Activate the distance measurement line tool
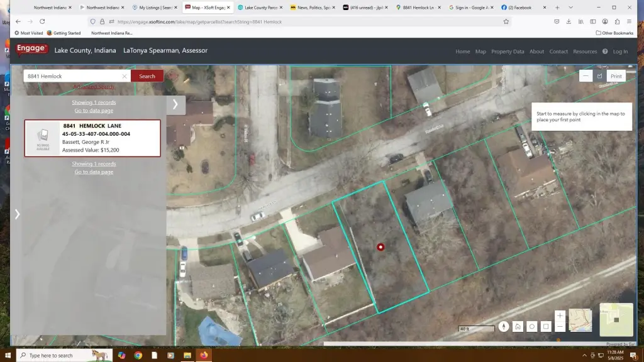 pos(586,76)
